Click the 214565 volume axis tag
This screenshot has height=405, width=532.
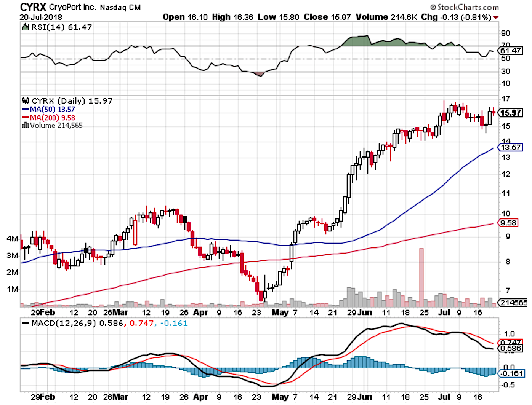(x=513, y=303)
